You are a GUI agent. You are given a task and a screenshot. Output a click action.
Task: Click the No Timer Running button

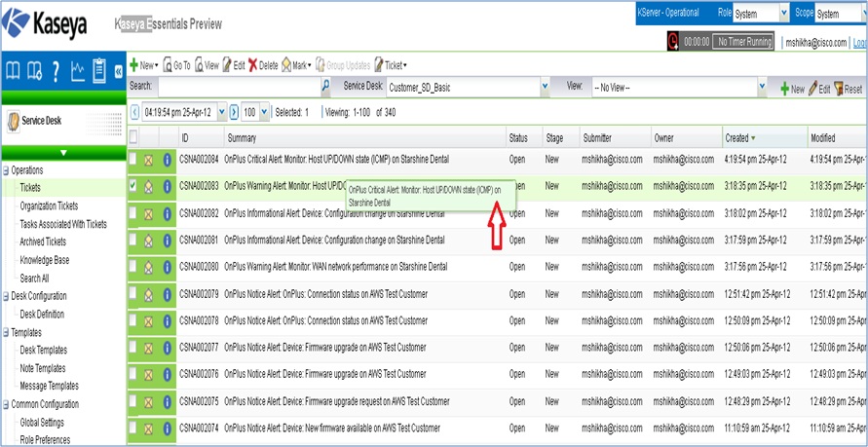[742, 42]
